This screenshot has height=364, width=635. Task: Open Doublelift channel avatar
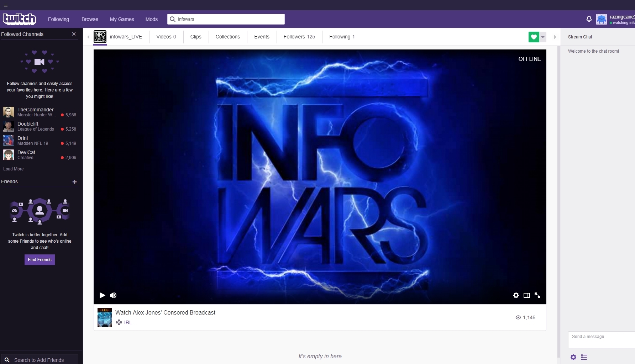click(x=9, y=126)
